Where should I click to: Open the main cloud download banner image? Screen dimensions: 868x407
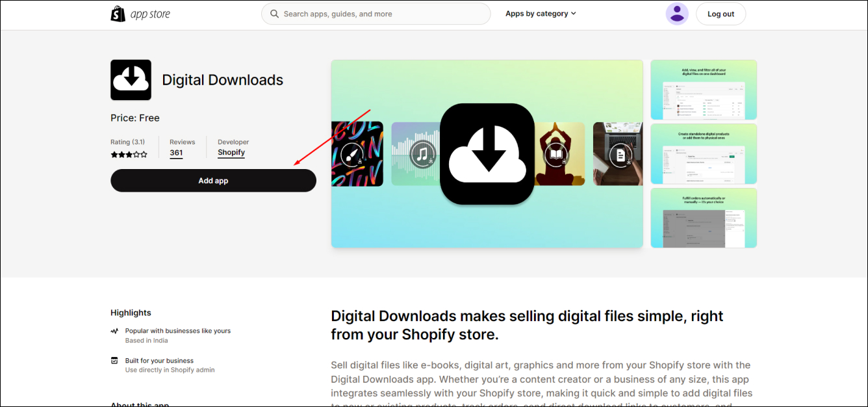pos(487,154)
